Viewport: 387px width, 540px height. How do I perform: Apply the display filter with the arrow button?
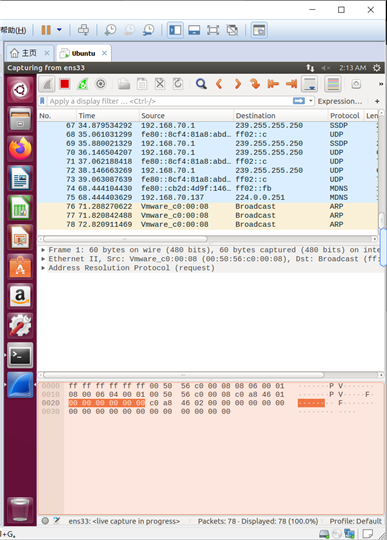click(x=299, y=101)
